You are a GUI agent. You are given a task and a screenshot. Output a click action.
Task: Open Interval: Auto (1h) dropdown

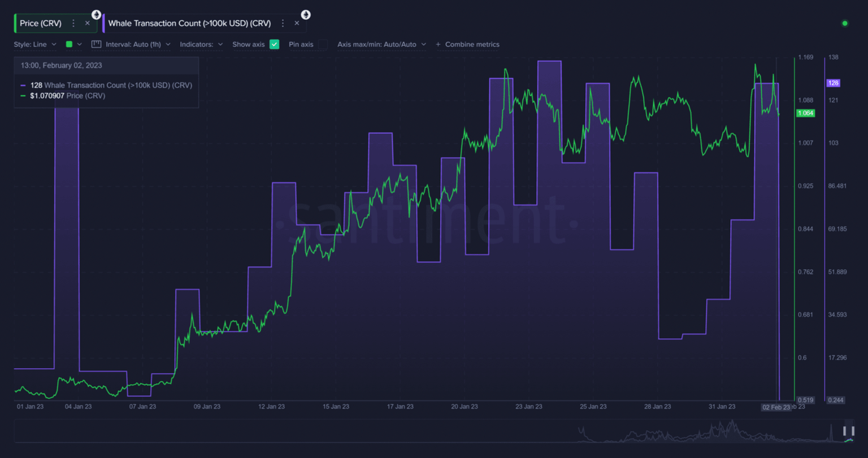138,44
